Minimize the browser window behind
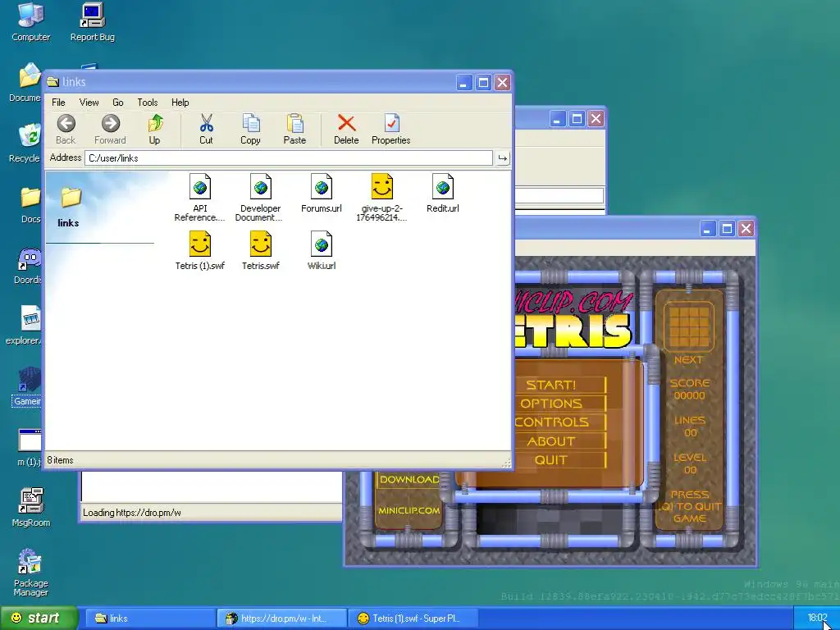The width and height of the screenshot is (840, 630). pos(558,119)
